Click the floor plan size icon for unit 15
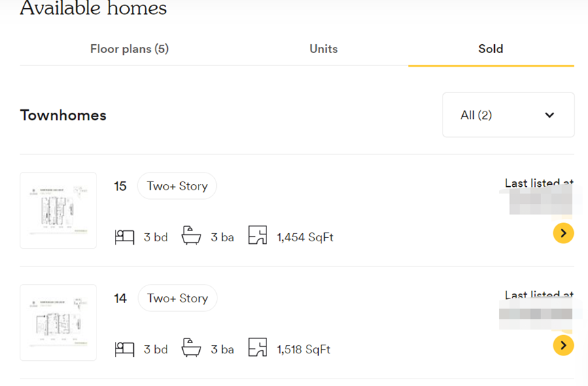The image size is (588, 386). point(258,236)
